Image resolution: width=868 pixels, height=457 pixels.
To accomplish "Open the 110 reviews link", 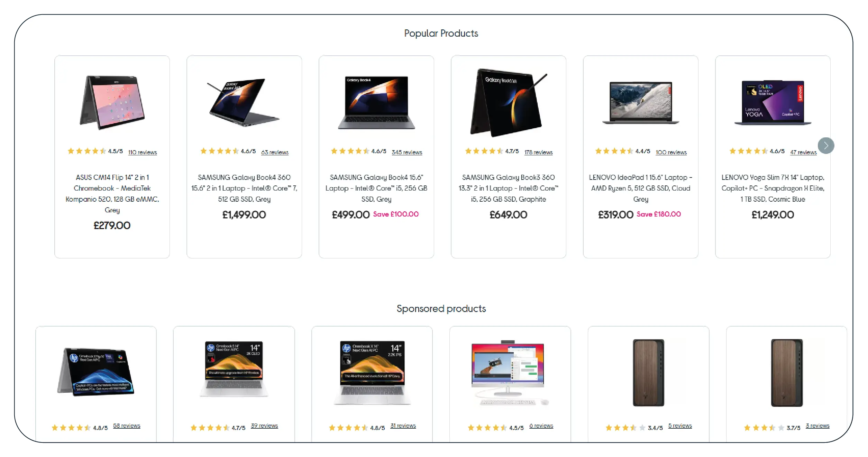I will tap(143, 152).
